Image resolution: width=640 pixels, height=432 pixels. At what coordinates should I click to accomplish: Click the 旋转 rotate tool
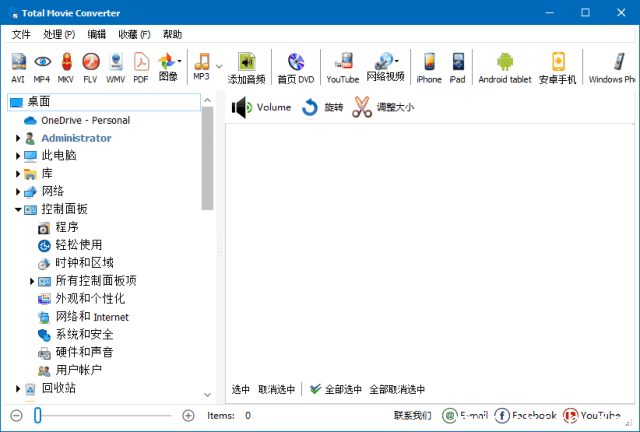pyautogui.click(x=322, y=108)
